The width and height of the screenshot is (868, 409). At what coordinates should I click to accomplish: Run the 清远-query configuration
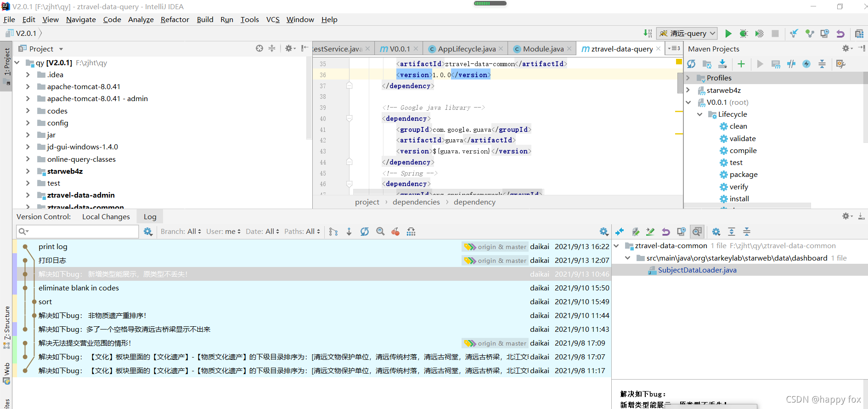pos(728,34)
